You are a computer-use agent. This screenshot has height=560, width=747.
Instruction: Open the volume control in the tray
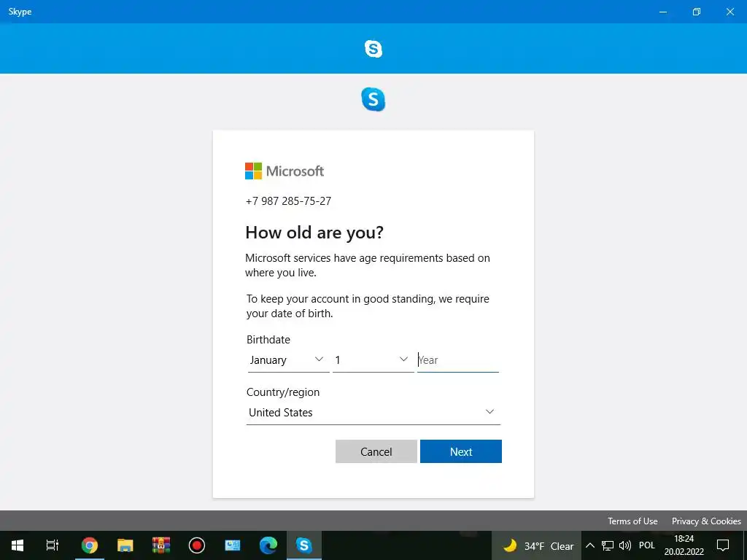click(625, 545)
